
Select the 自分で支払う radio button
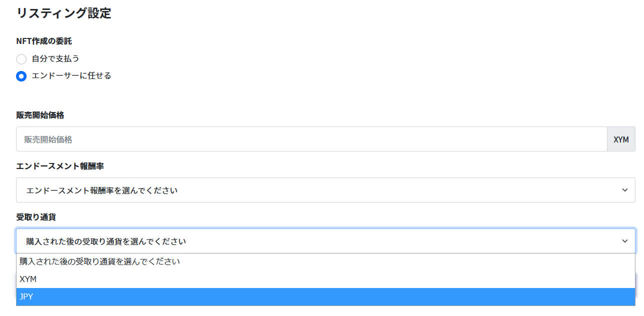pyautogui.click(x=21, y=59)
